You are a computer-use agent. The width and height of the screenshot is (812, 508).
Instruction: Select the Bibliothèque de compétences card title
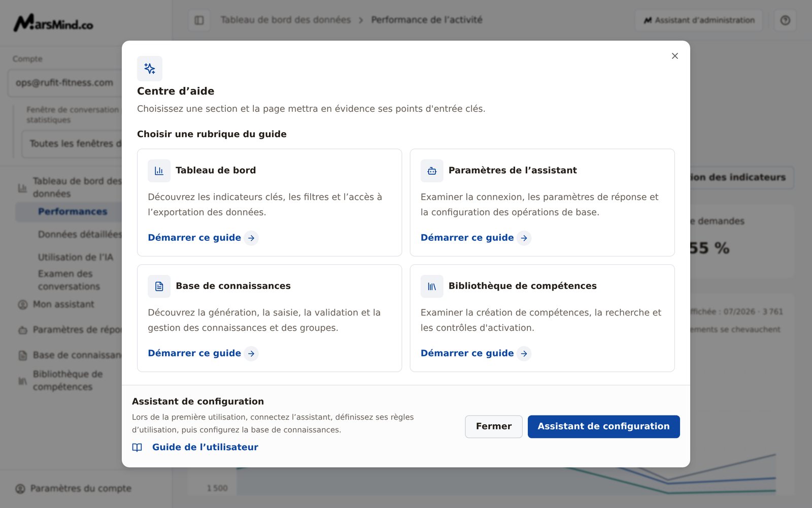point(523,287)
